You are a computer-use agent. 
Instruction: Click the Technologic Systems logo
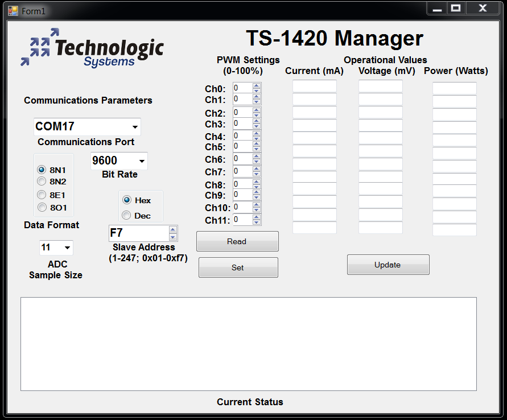pos(92,48)
